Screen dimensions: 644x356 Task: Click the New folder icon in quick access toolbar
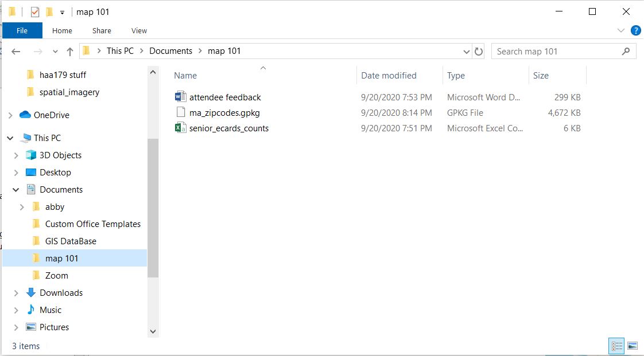click(49, 12)
